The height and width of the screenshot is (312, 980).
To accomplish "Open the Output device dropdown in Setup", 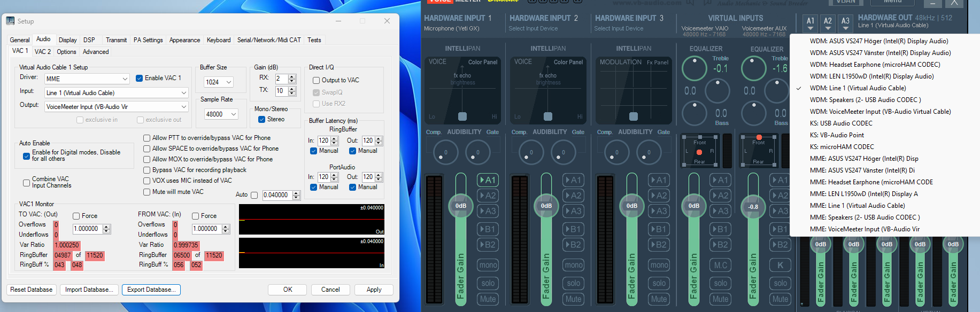I will [117, 107].
